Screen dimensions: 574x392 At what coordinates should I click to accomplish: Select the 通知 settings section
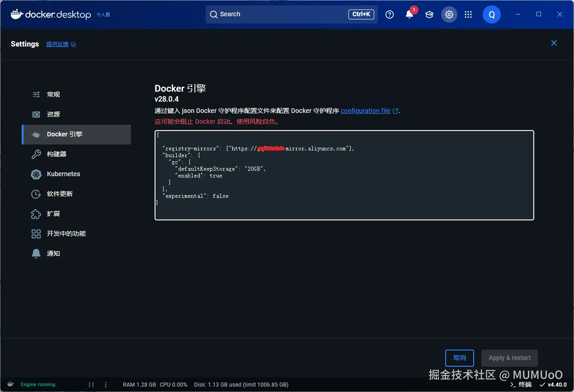pos(76,253)
